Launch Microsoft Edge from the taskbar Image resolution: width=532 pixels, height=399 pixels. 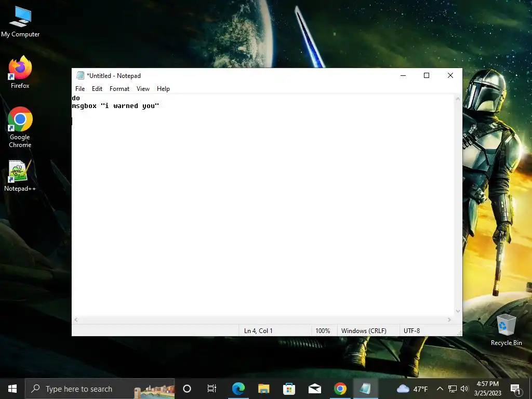(238, 389)
